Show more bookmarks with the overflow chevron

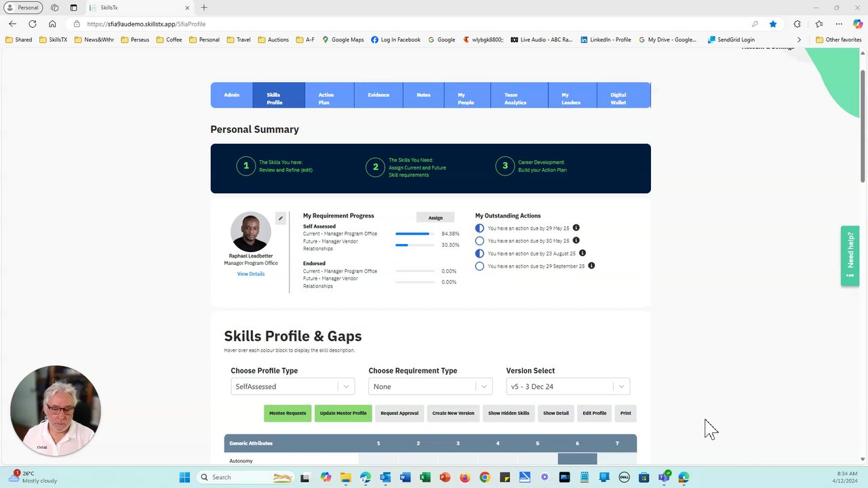tap(799, 39)
